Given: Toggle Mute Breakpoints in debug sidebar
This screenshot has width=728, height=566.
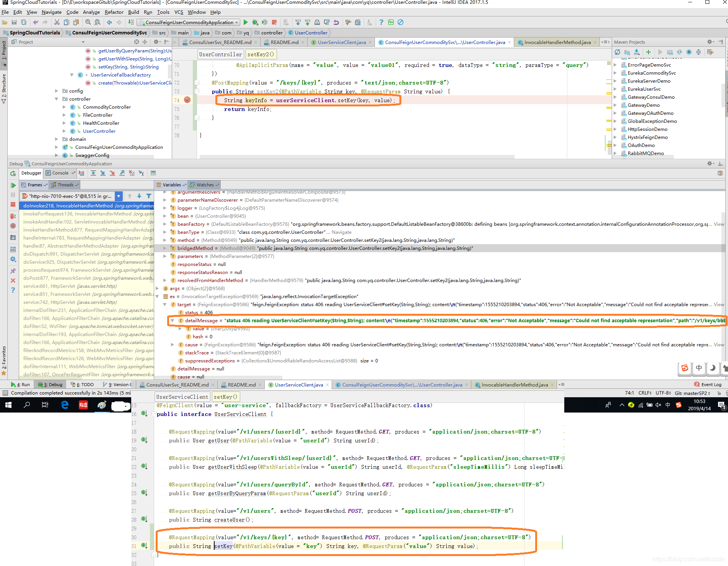Looking at the screenshot, I should [x=13, y=226].
